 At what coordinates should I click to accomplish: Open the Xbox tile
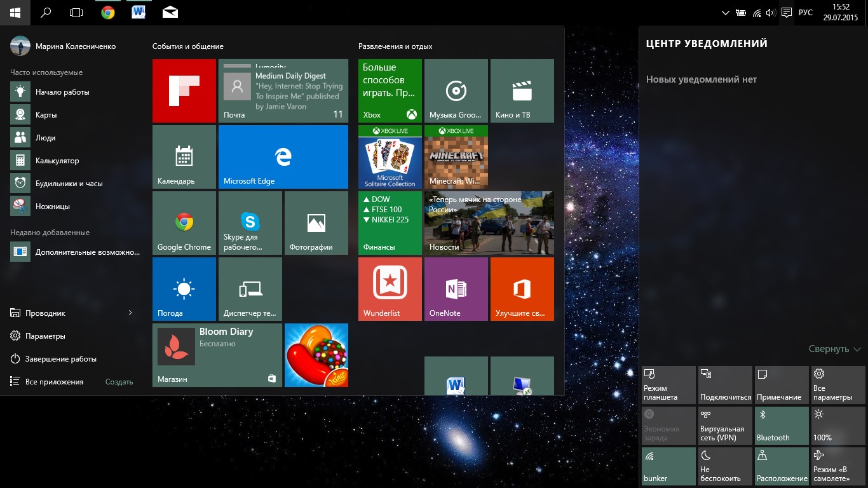(390, 91)
